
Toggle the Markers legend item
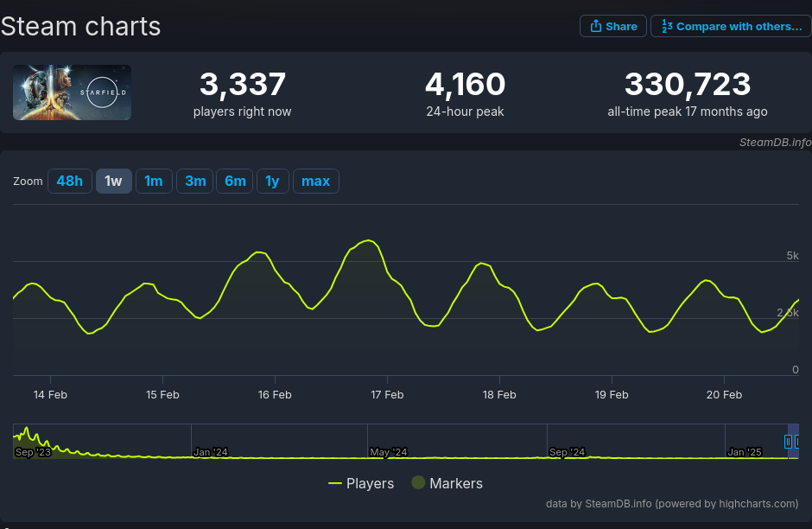tap(447, 483)
